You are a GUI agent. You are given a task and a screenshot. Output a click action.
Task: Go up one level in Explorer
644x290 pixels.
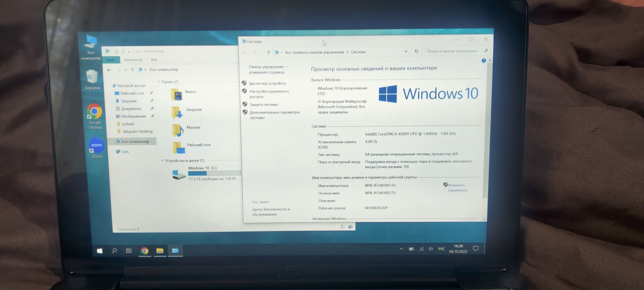point(132,70)
